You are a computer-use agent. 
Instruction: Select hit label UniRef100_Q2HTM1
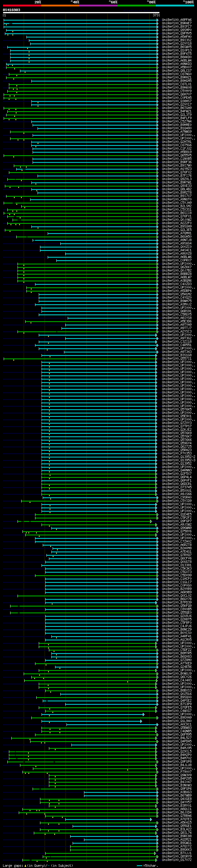pyautogui.click(x=177, y=142)
